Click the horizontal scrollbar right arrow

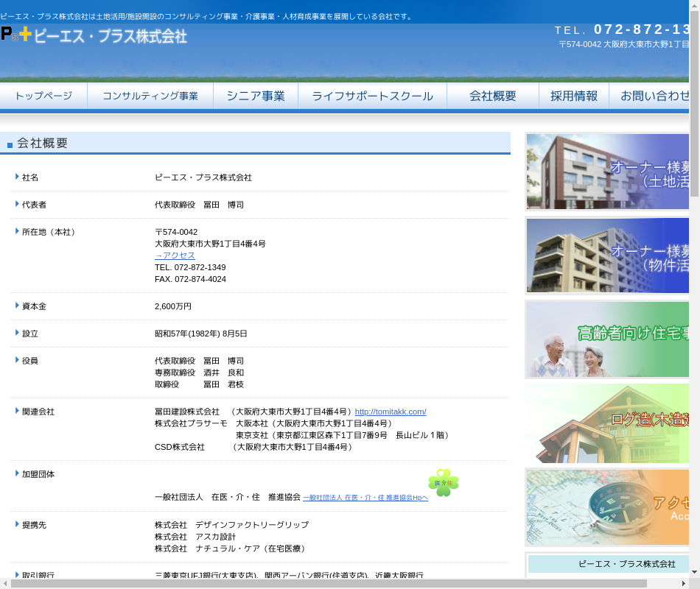683,583
